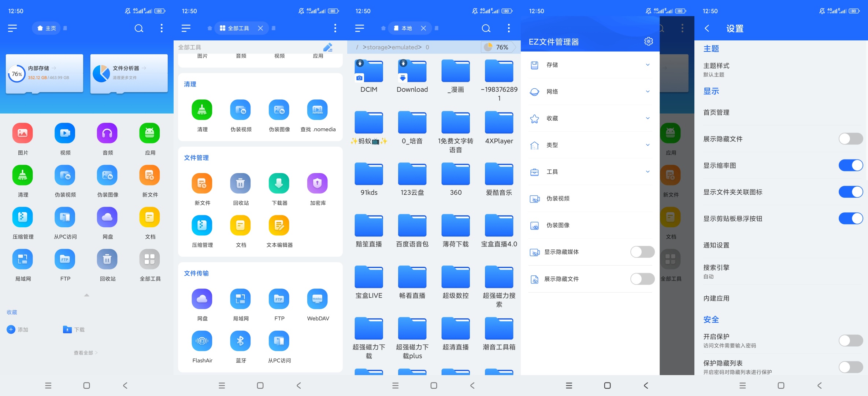The image size is (868, 396).
Task: Click the search icon on 本地 screen
Action: 486,28
